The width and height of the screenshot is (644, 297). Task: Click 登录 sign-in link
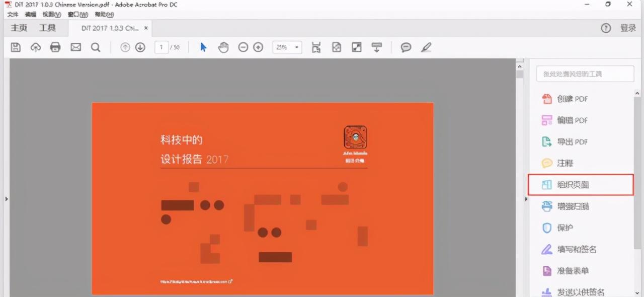click(628, 28)
